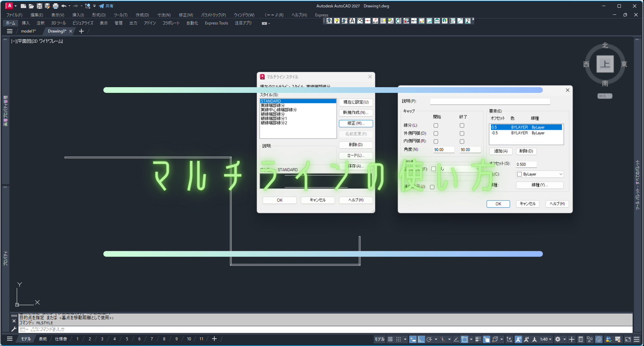
Task: Click the Undo arrow icon
Action: click(63, 6)
